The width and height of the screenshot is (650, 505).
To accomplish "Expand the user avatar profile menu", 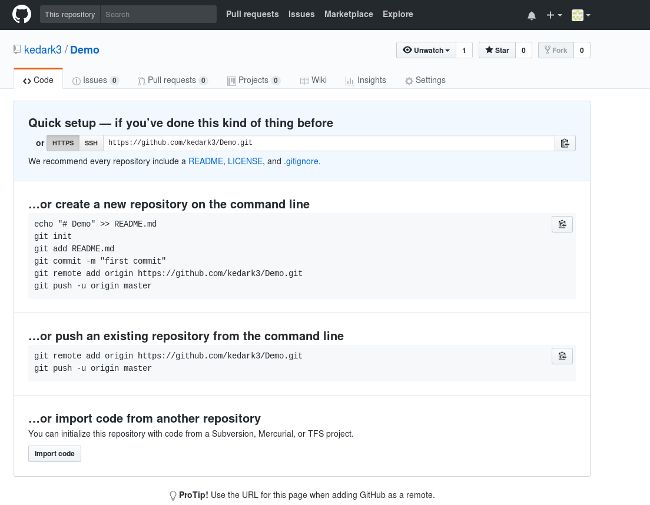I will [581, 15].
